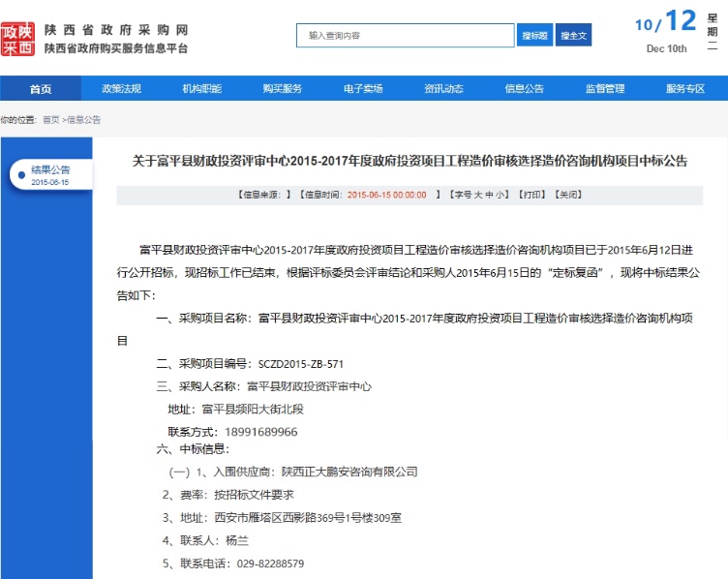The image size is (728, 579).
Task: Navigate to 资讯动态
Action: point(443,89)
